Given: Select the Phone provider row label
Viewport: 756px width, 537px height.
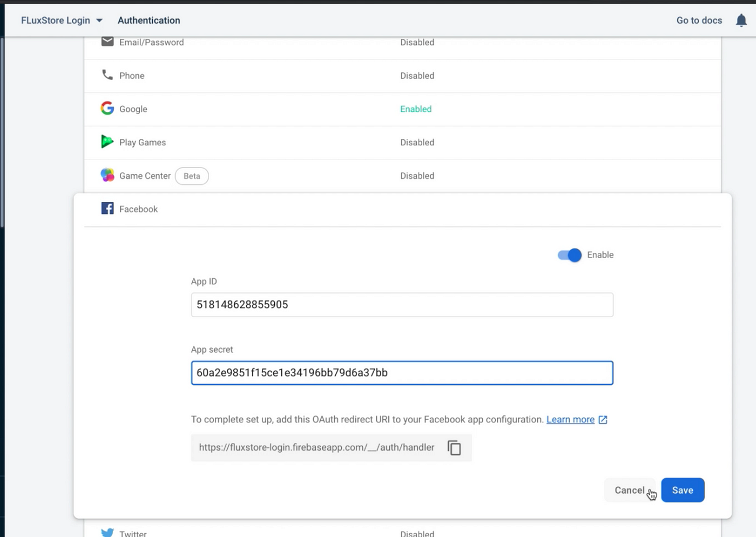Looking at the screenshot, I should pos(132,76).
